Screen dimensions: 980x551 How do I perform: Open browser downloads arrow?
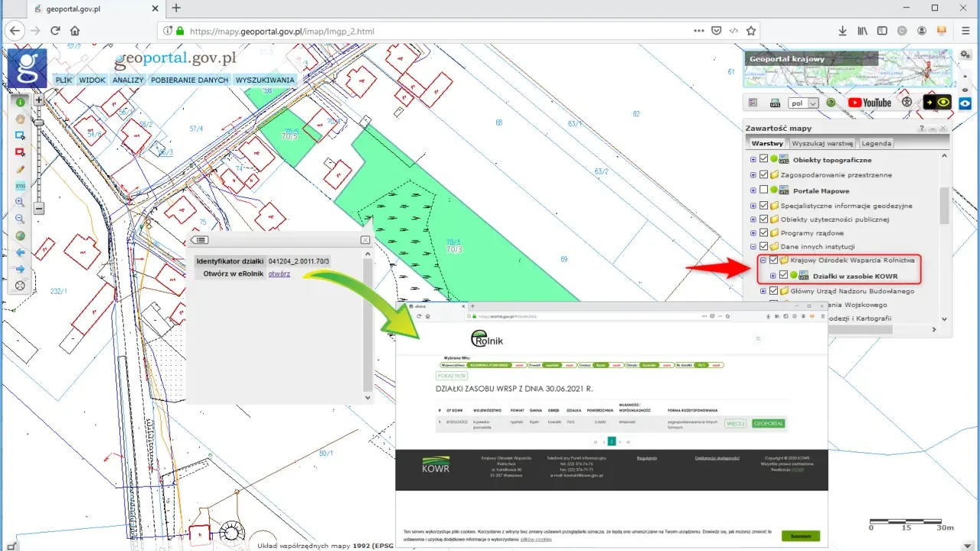click(842, 31)
